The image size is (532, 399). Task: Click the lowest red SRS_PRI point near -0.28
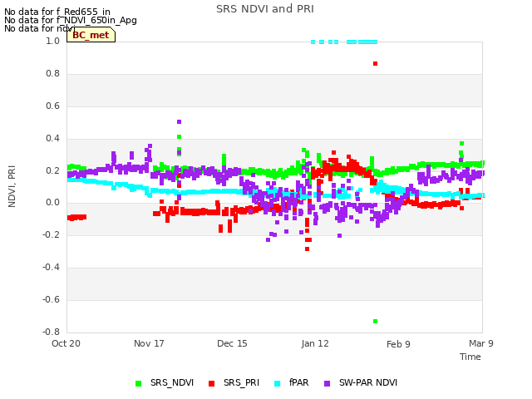(307, 249)
